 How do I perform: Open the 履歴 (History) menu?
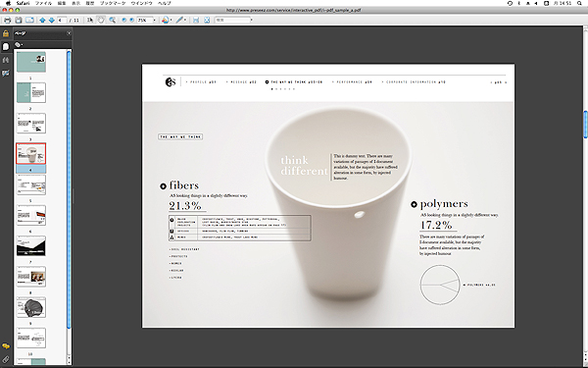tap(90, 3)
